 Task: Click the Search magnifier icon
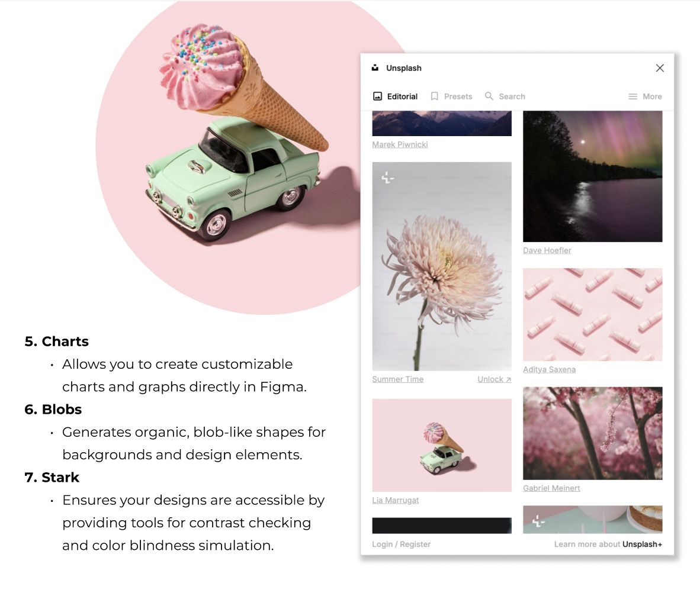(x=489, y=96)
